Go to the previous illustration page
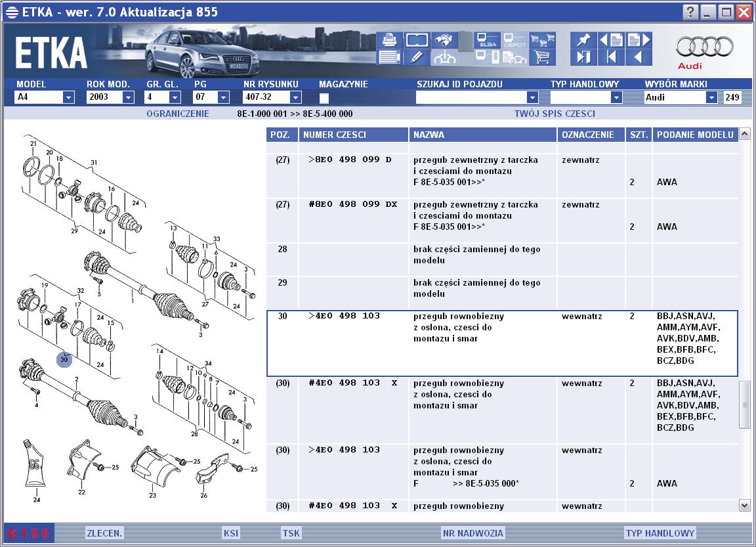 pyautogui.click(x=611, y=39)
